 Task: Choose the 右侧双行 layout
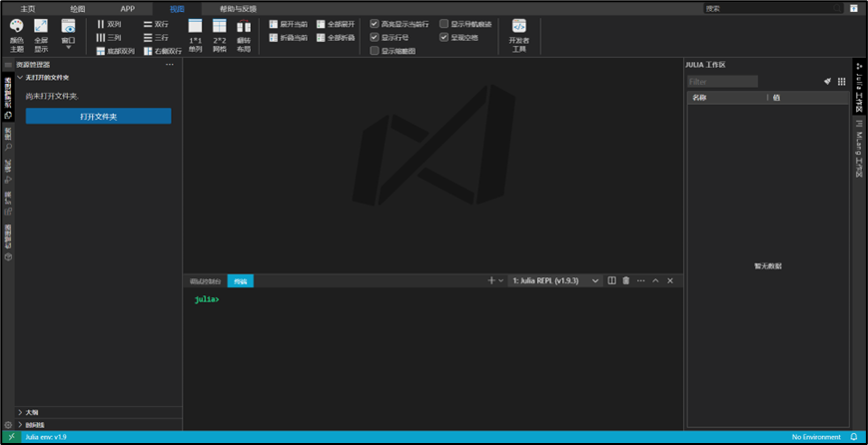[163, 51]
